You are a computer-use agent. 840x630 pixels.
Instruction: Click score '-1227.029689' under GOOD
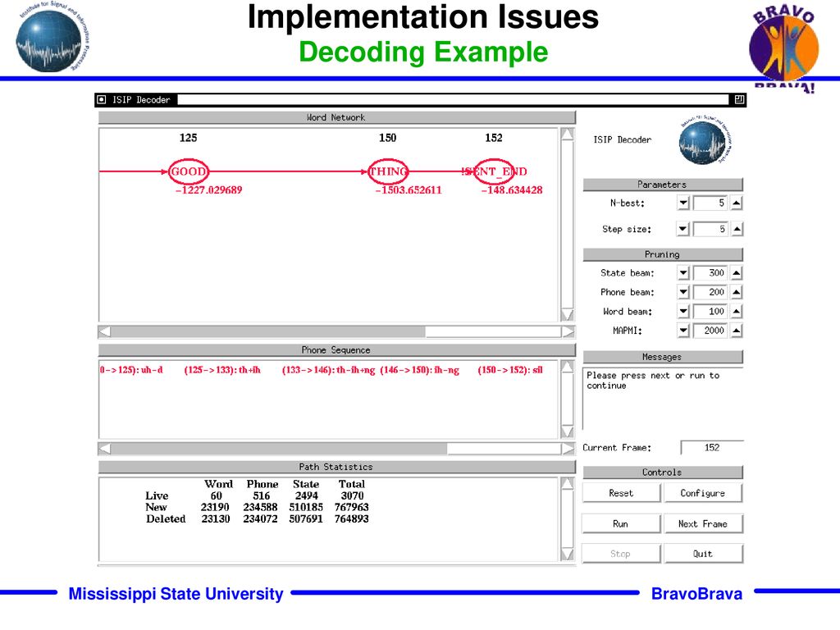[x=209, y=189]
